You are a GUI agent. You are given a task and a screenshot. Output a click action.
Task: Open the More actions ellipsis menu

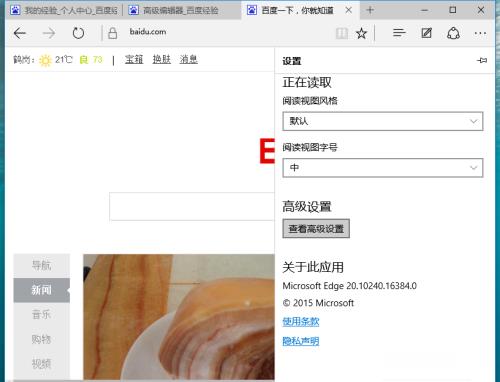coord(480,33)
